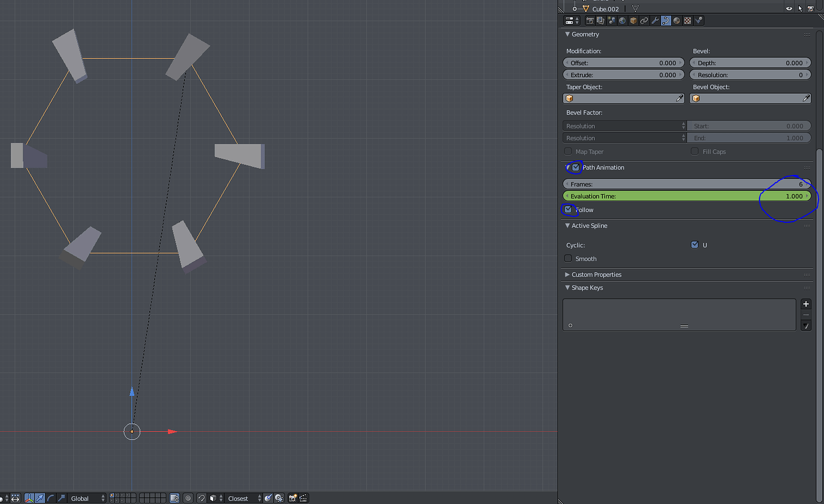Open the Curve data properties tab
Viewport: 824px width, 504px height.
tap(666, 20)
